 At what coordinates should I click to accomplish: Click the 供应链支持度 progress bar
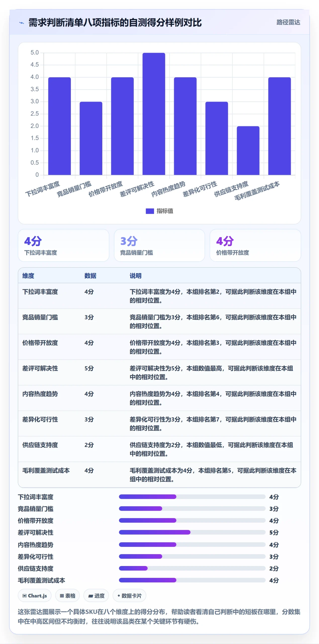pos(192,568)
